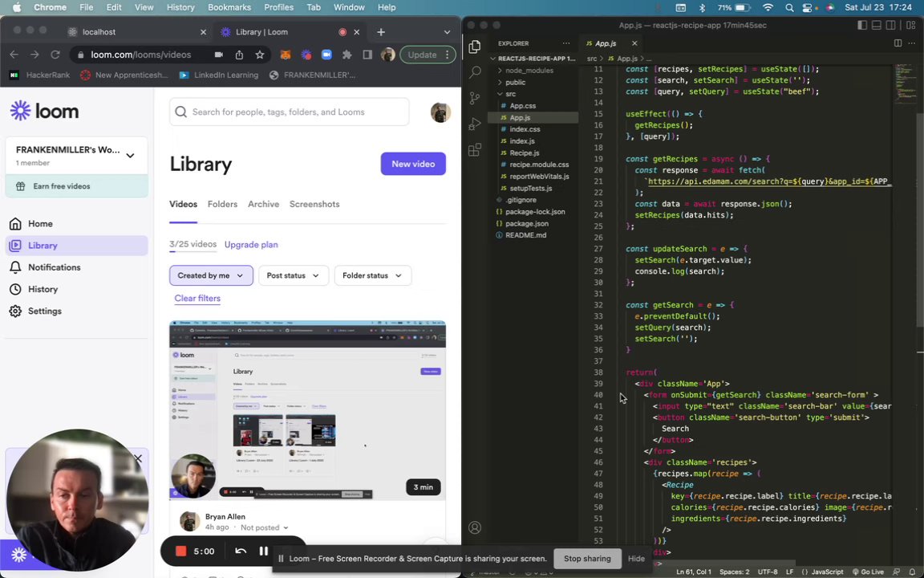Stop Loom recording with red square

coord(181,551)
